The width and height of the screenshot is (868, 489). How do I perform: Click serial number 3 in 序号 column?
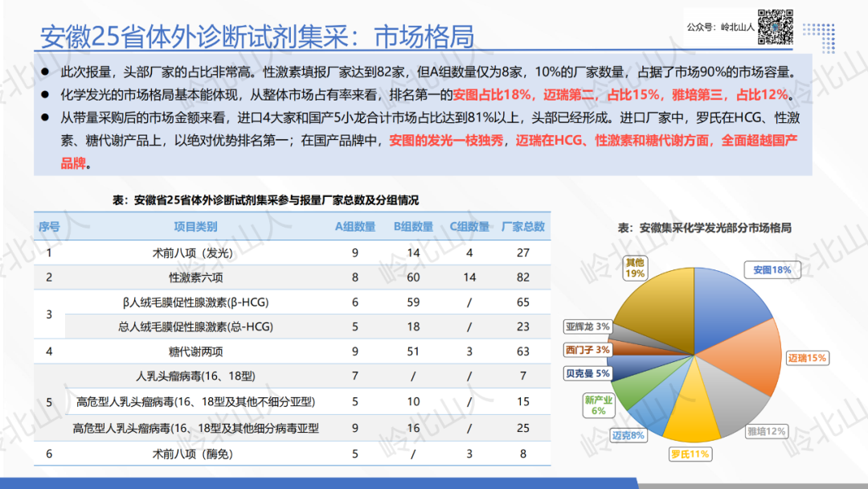(49, 314)
